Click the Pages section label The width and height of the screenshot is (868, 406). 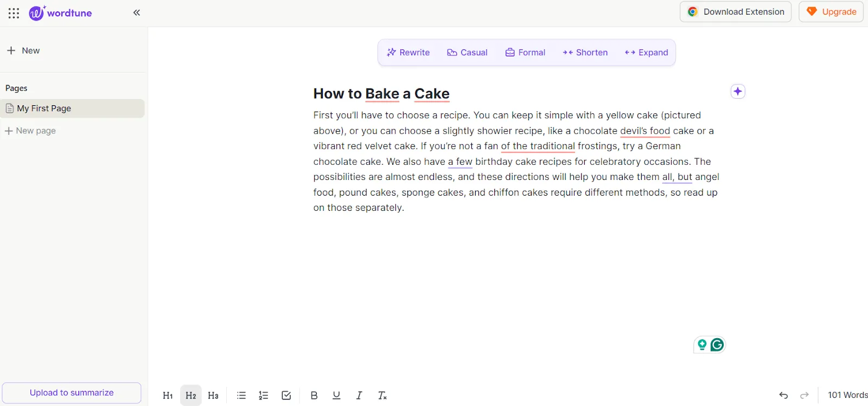(x=16, y=88)
